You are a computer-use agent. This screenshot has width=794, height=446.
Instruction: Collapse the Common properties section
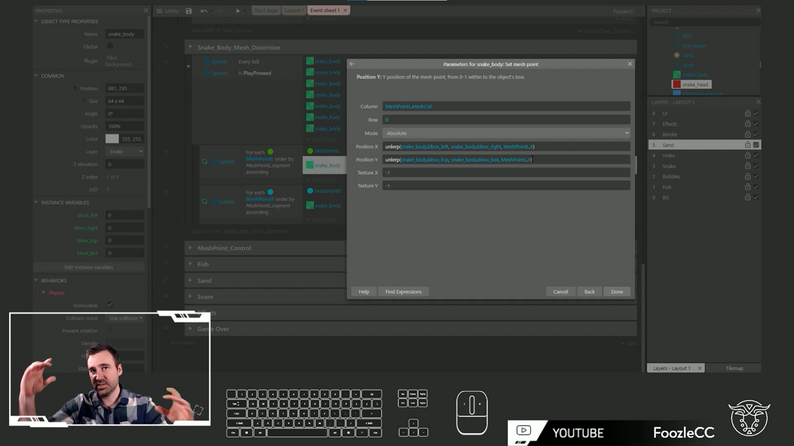click(36, 75)
